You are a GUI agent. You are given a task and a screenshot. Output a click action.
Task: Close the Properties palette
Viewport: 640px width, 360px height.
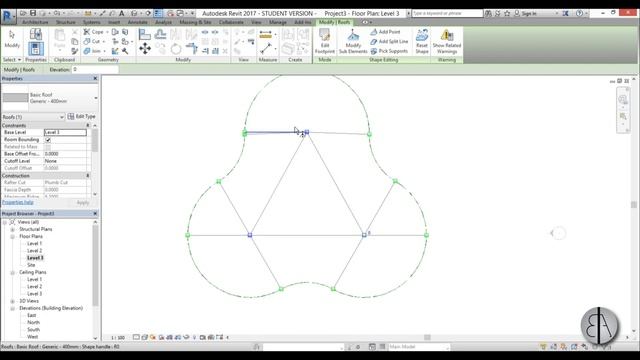pyautogui.click(x=95, y=78)
